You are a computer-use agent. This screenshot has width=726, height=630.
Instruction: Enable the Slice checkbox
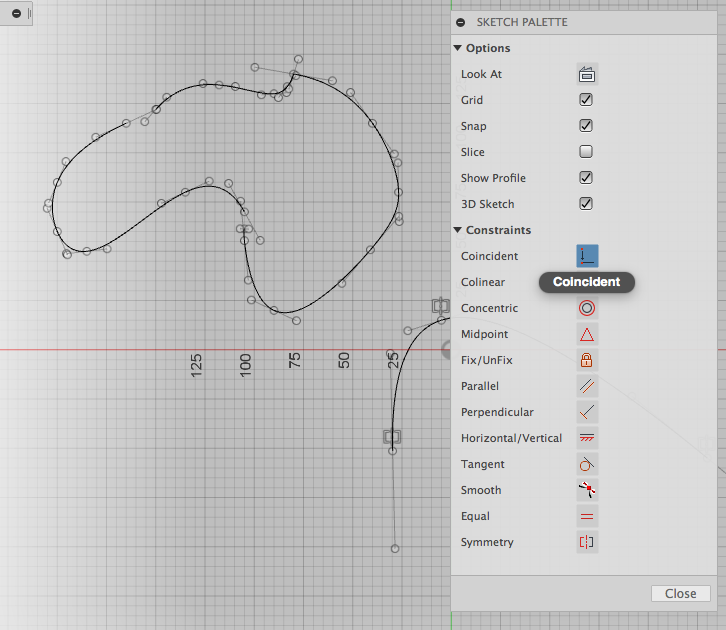(586, 152)
